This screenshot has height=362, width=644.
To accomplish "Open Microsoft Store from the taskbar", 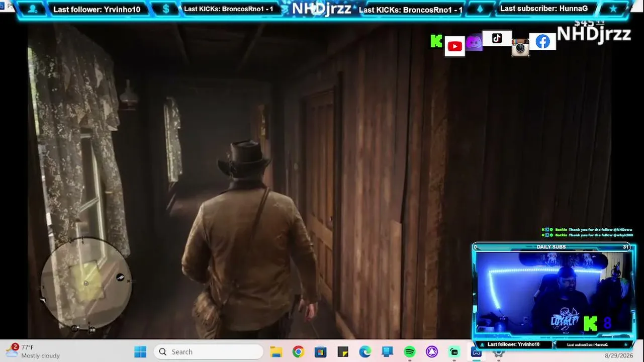I will tap(320, 352).
